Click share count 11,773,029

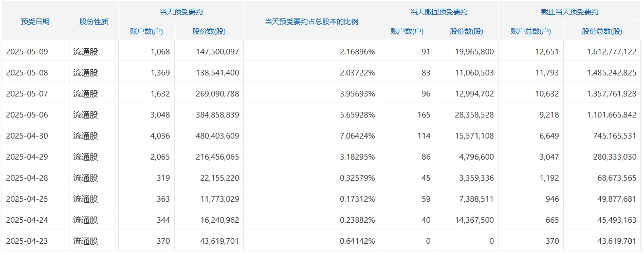pyautogui.click(x=220, y=199)
